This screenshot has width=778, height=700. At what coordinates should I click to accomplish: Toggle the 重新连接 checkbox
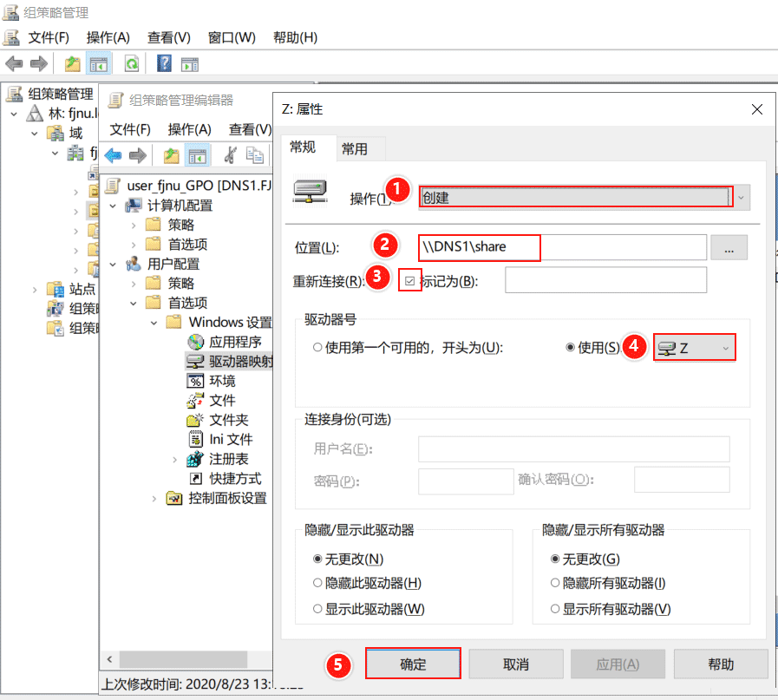(409, 281)
